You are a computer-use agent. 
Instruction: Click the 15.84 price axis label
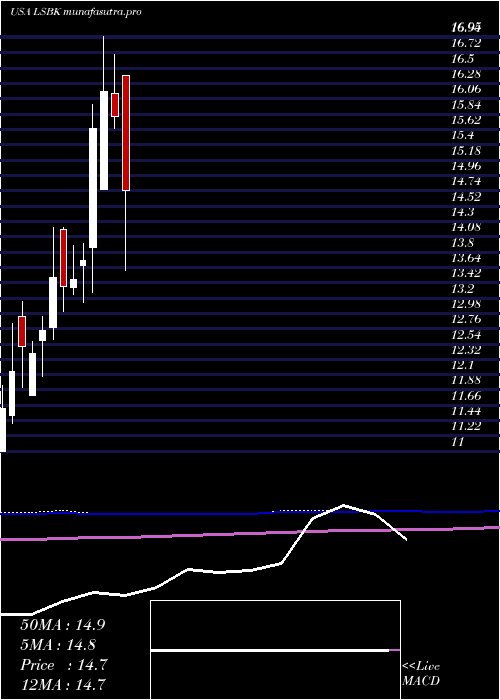pos(466,105)
